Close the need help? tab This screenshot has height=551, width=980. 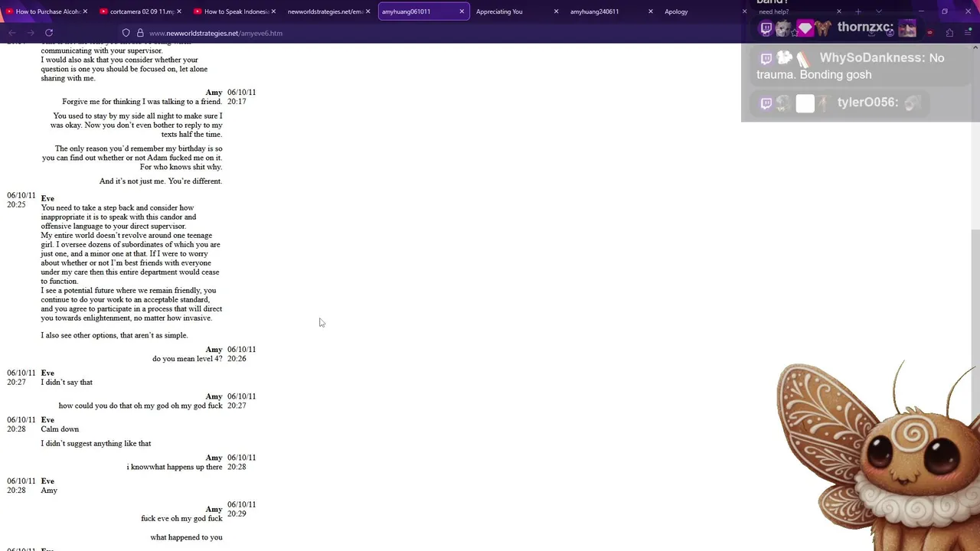838,11
